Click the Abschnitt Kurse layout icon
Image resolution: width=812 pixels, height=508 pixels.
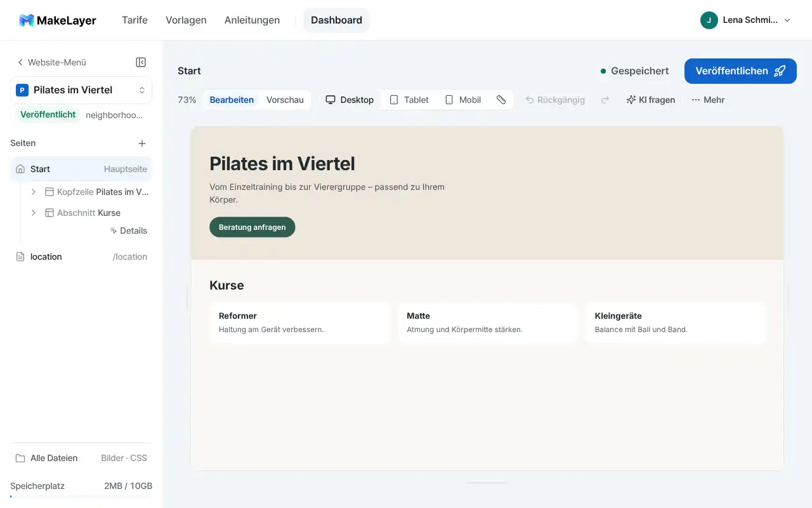(49, 213)
